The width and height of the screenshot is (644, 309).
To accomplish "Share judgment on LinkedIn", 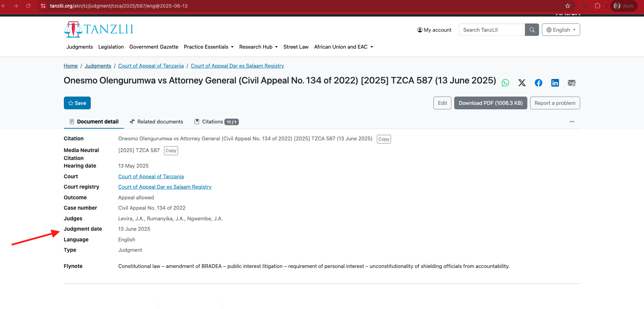I will pyautogui.click(x=555, y=83).
